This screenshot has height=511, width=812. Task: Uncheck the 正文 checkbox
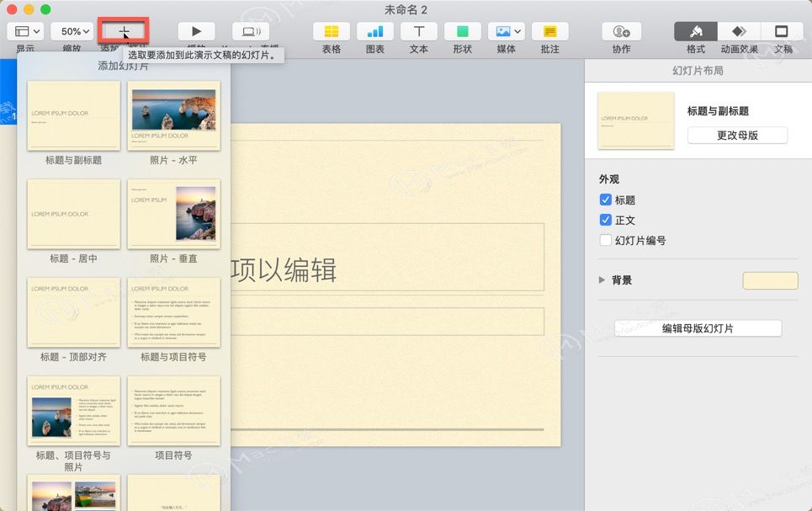point(605,221)
